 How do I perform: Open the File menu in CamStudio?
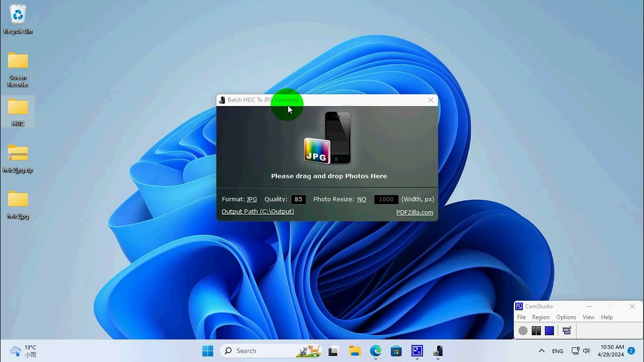(x=521, y=317)
